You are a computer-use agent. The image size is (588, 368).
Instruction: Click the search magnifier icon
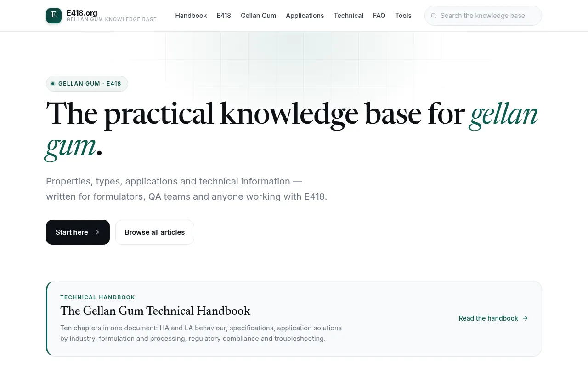pyautogui.click(x=434, y=16)
